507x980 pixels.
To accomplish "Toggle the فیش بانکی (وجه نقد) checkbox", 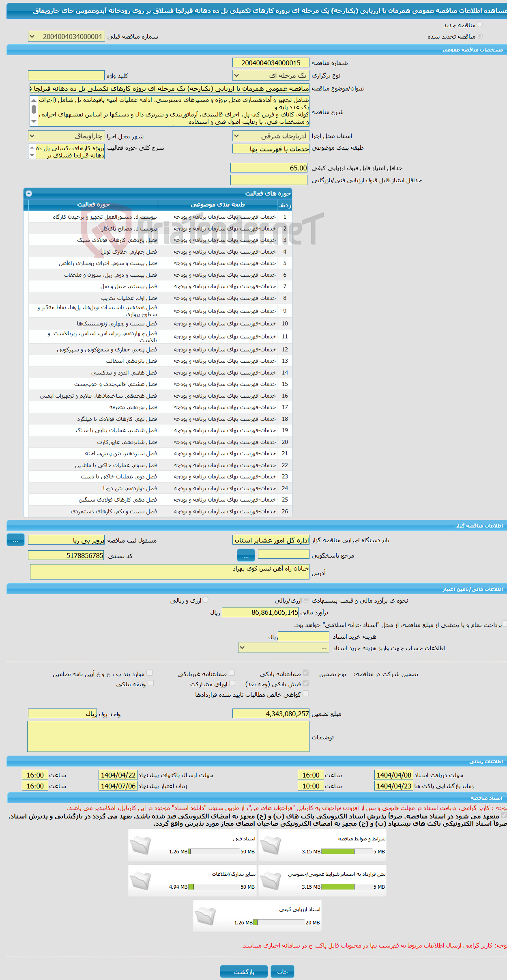I will [x=306, y=683].
